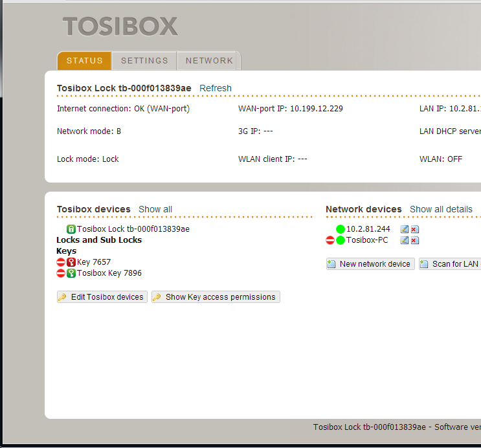Click the Internet connection OK status text

click(x=123, y=109)
